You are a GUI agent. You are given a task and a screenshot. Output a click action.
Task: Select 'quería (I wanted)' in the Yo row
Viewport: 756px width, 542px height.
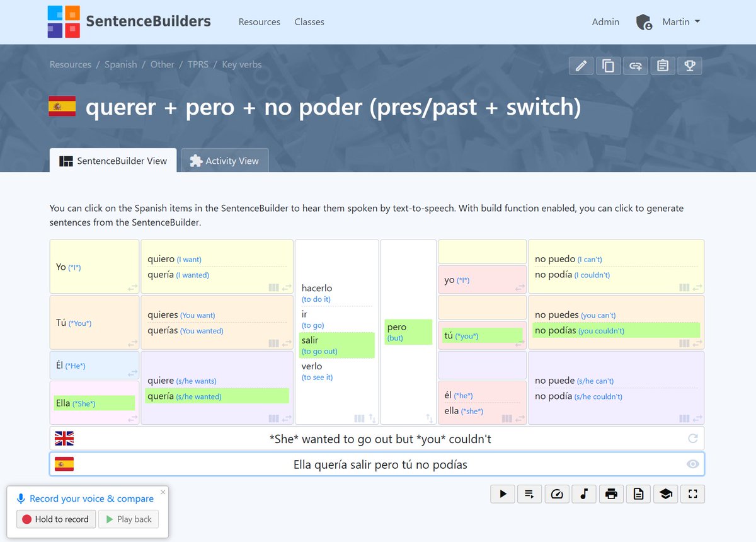tap(178, 275)
